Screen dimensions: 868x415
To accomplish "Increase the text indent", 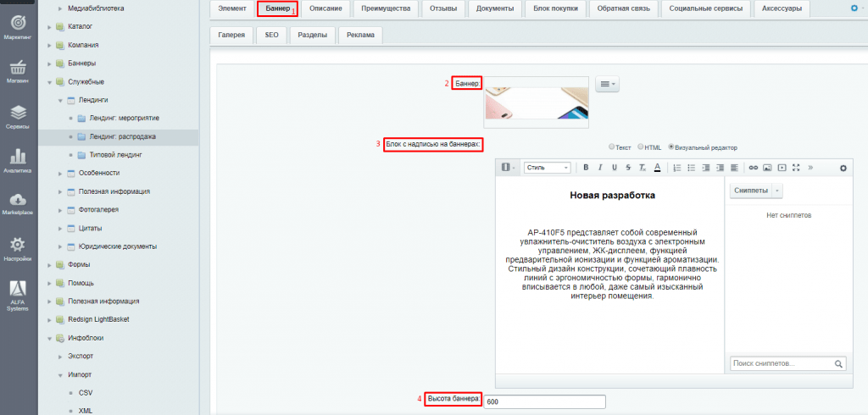I will click(x=706, y=168).
